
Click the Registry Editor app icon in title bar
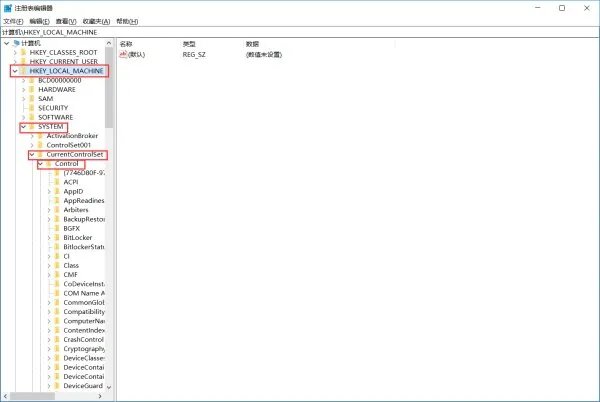coord(8,8)
